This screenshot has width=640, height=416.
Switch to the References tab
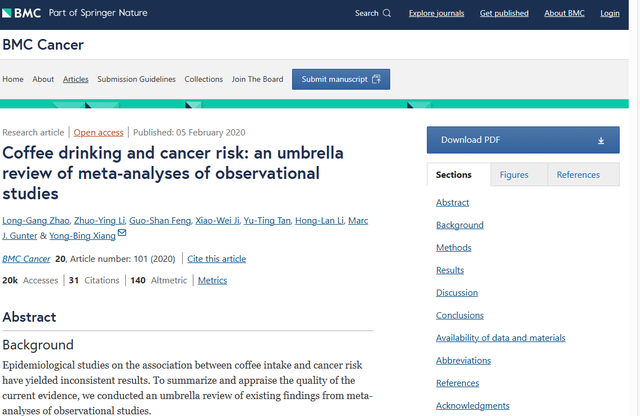pos(578,175)
